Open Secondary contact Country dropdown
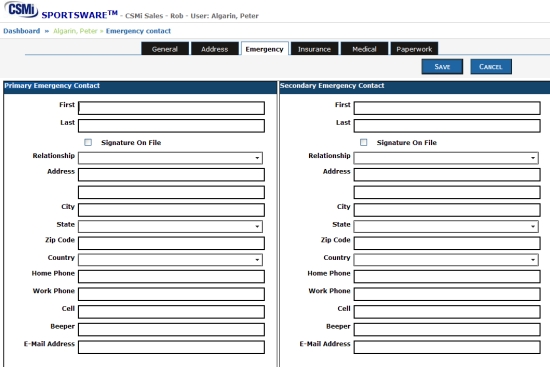The height and width of the screenshot is (367, 550). point(446,260)
